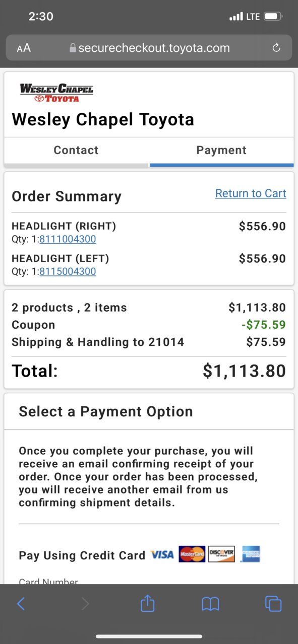Open part number 8115004300 link
298x644 pixels.
pos(68,271)
